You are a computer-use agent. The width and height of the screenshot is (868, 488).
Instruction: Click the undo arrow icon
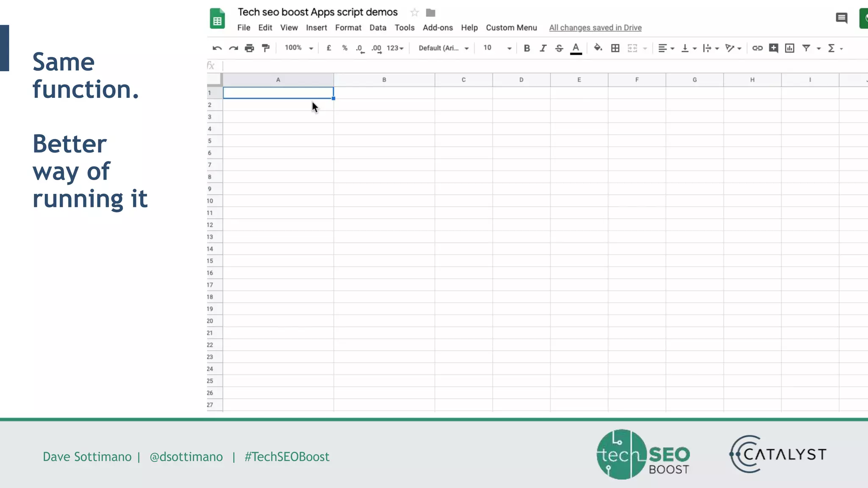coord(217,48)
